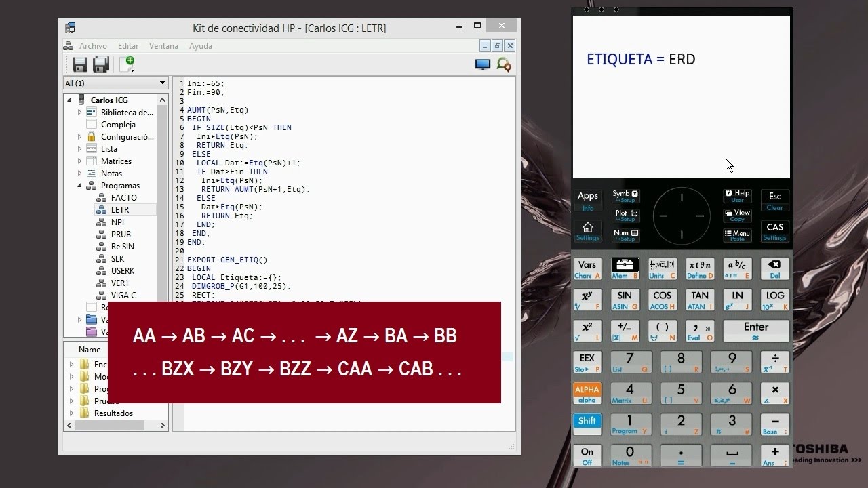Toggle the ALPHA key

(x=587, y=393)
